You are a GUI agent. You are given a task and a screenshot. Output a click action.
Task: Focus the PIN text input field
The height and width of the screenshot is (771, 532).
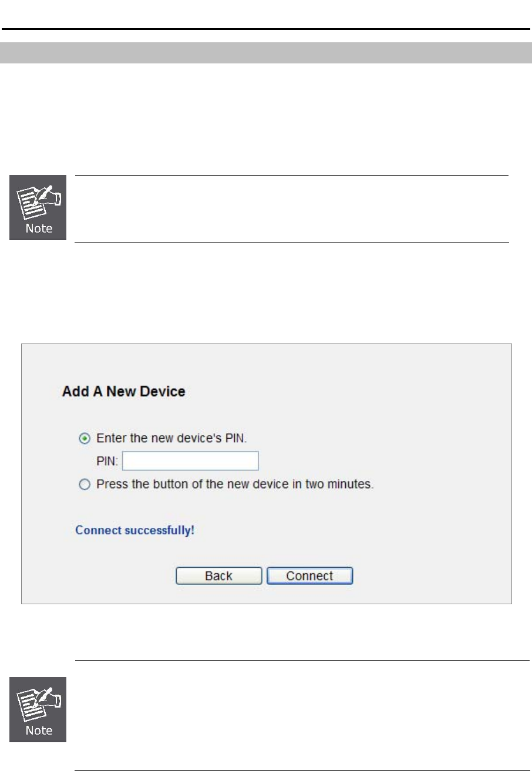pos(190,461)
